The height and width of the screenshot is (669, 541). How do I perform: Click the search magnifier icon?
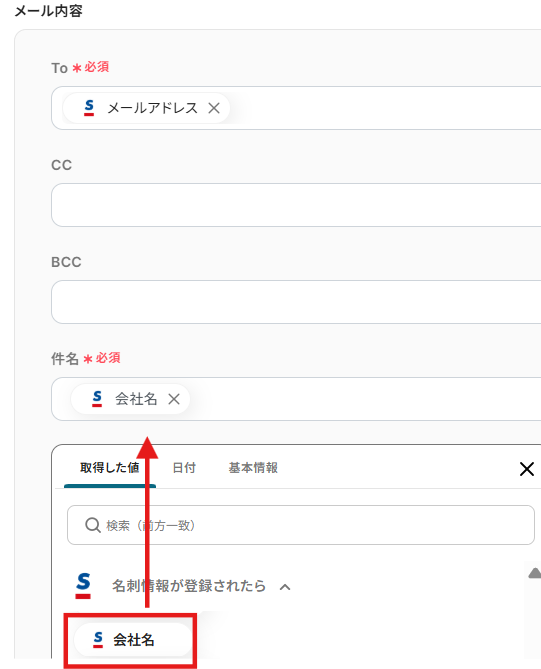pyautogui.click(x=93, y=525)
